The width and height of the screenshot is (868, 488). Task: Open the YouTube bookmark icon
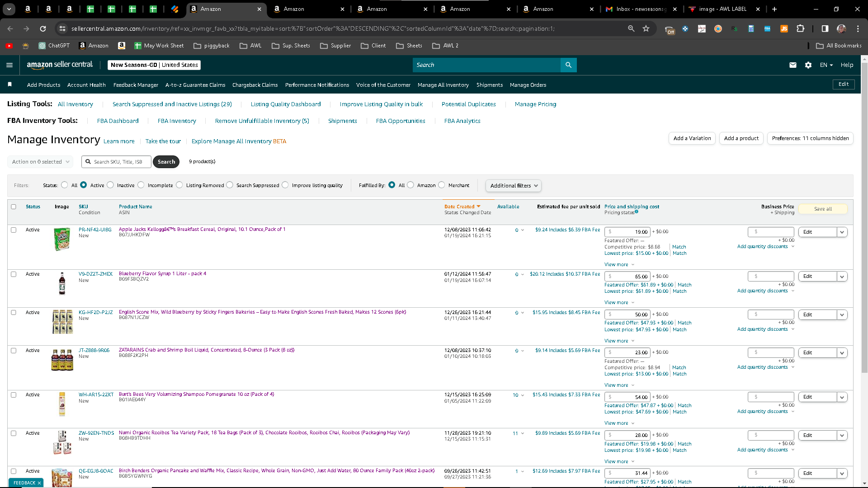click(x=9, y=46)
